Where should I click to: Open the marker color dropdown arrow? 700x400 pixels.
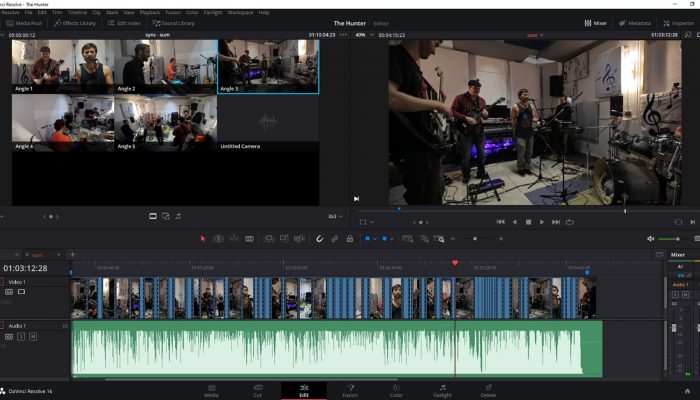392,239
